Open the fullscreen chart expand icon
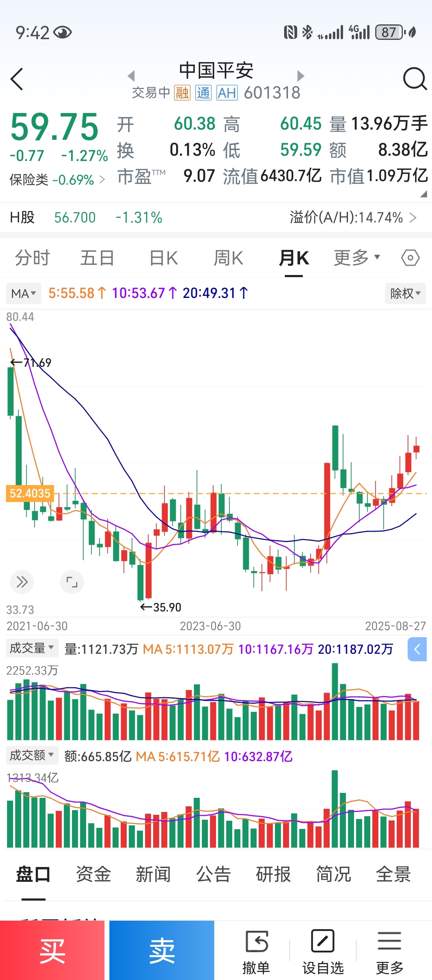432x980 pixels. (72, 582)
